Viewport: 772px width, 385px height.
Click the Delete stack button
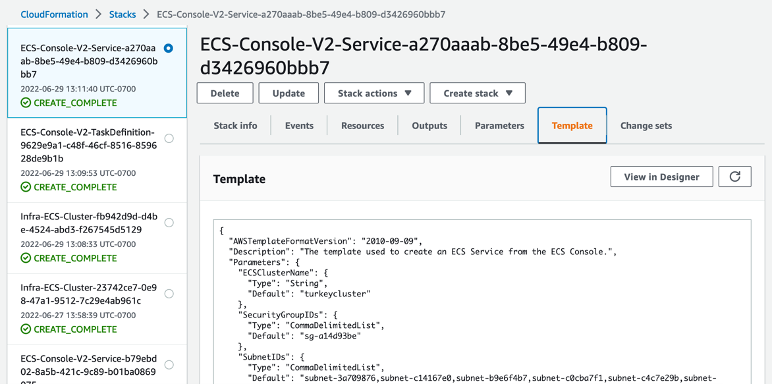[x=225, y=93]
